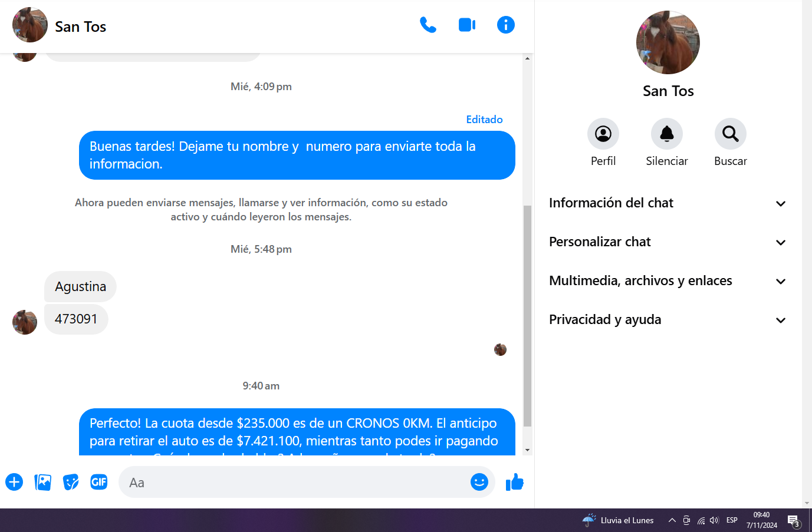Attach a photo or file
Image resolution: width=812 pixels, height=532 pixels.
pos(43,483)
